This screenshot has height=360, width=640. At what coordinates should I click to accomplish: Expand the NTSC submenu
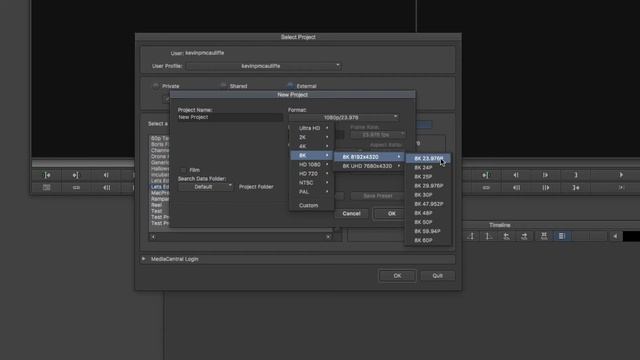point(312,182)
